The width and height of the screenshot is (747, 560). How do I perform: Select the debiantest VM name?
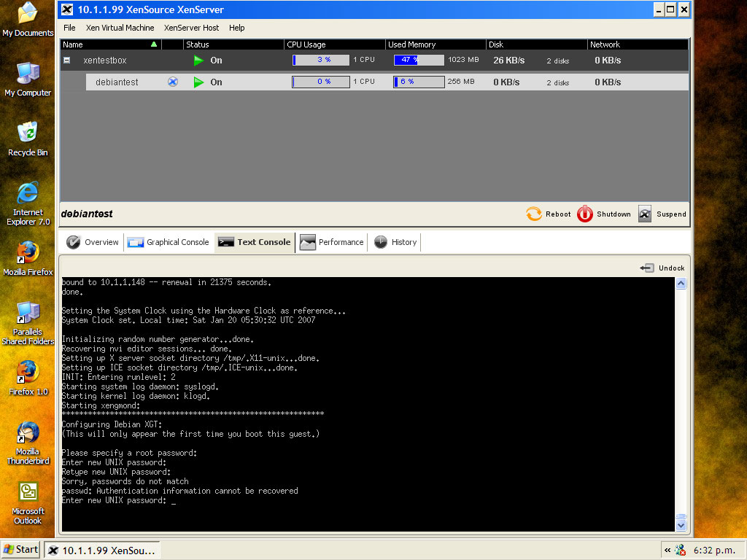click(x=117, y=82)
